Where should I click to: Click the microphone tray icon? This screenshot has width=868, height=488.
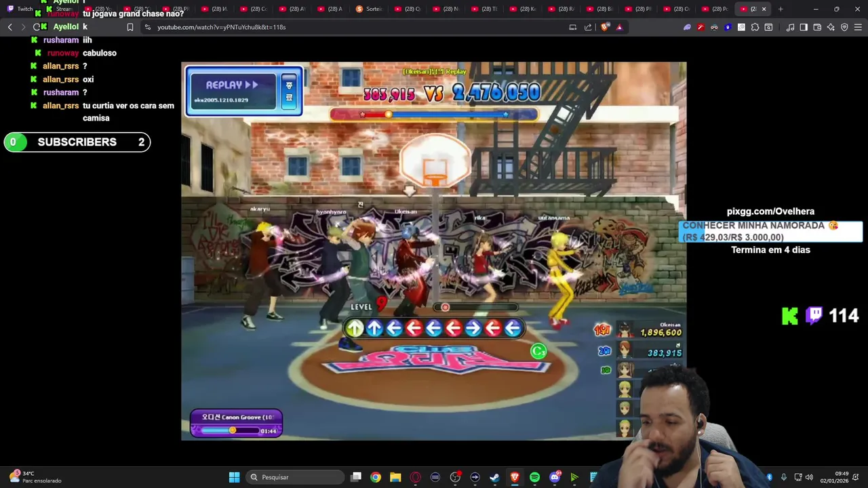(783, 477)
